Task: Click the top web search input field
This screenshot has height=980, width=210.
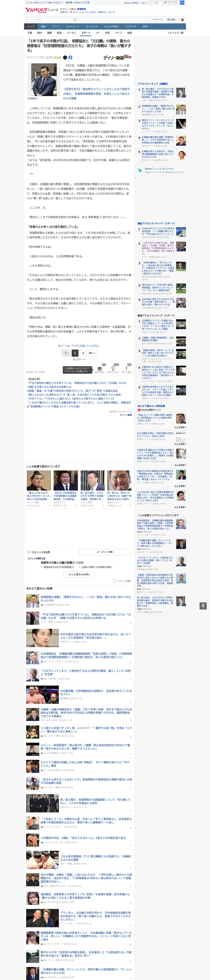Action: coord(155,3)
